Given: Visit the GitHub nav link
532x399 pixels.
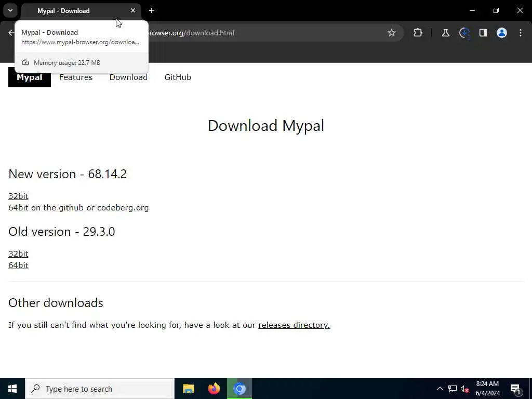Looking at the screenshot, I should tap(178, 77).
